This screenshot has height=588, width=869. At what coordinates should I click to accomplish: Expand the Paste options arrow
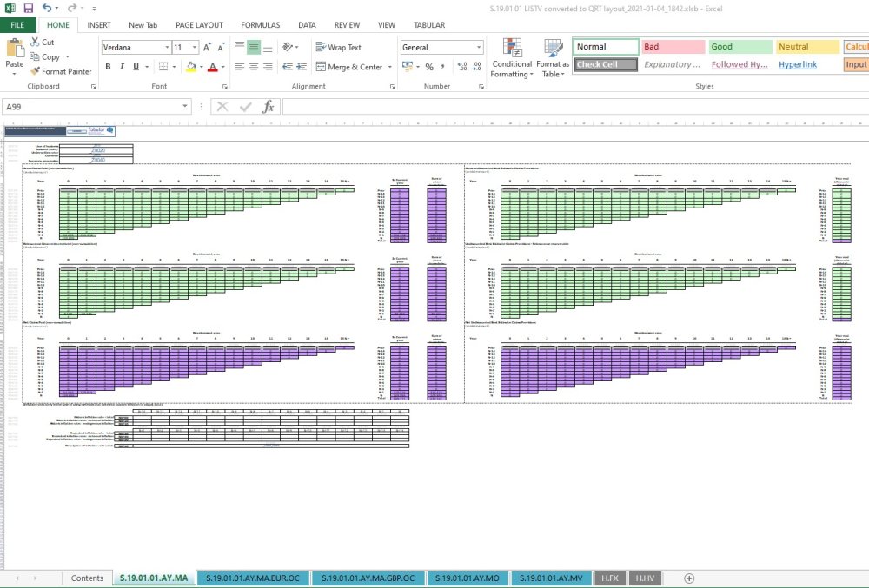(x=15, y=74)
